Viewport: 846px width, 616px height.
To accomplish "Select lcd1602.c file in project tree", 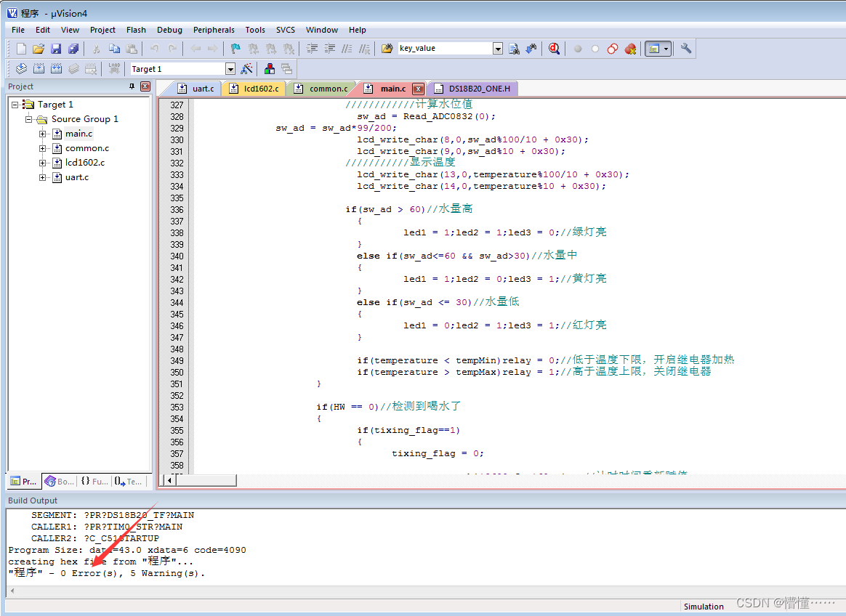I will pos(85,163).
